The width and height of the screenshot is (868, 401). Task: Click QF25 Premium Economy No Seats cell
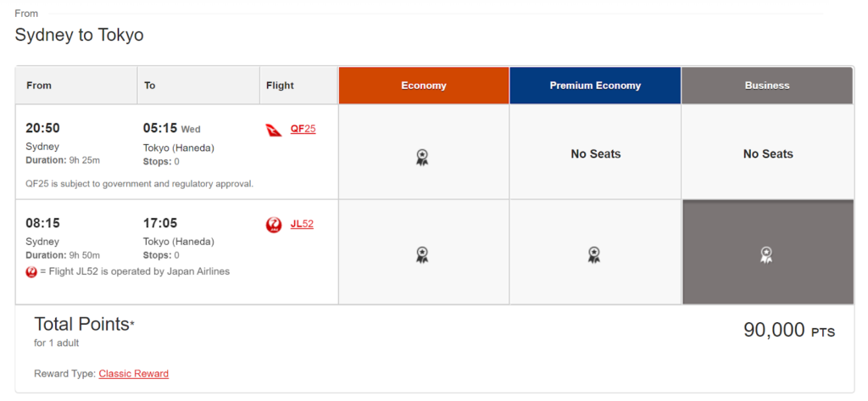[595, 152]
